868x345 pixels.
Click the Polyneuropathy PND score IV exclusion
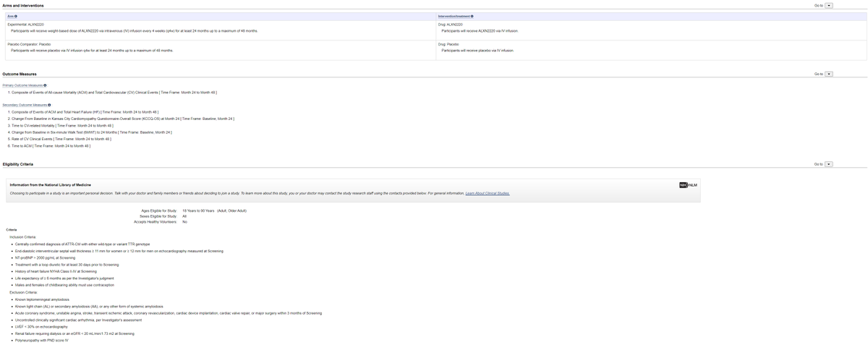click(41, 340)
